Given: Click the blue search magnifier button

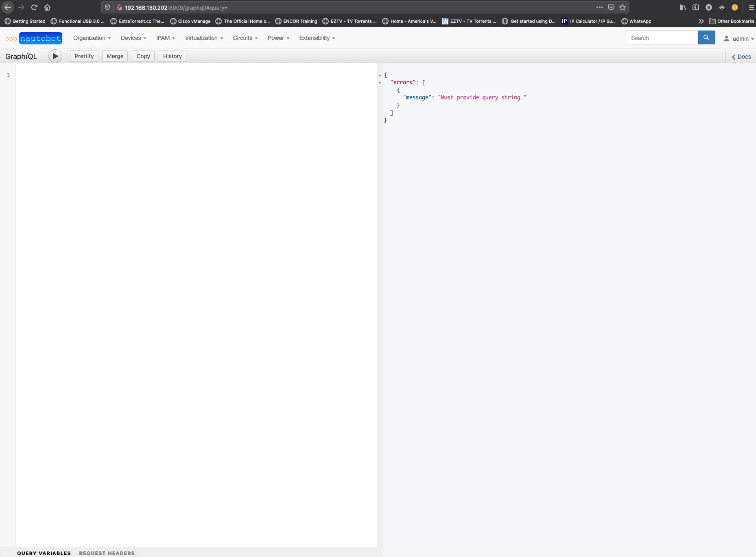Looking at the screenshot, I should (706, 38).
